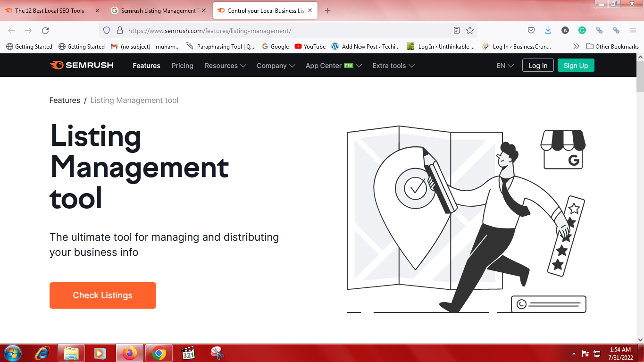The height and width of the screenshot is (362, 644).
Task: Click the scrollbar down arrow
Action: click(x=640, y=339)
